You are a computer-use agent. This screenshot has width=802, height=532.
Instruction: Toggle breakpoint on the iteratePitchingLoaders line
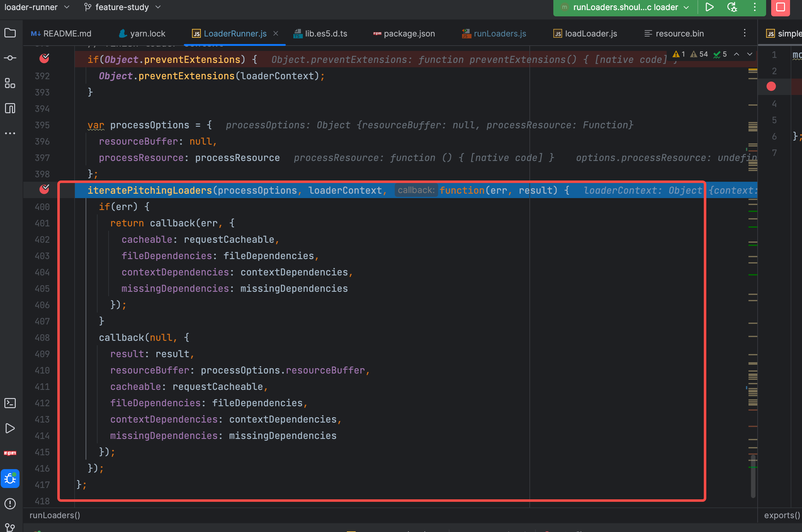tap(44, 189)
